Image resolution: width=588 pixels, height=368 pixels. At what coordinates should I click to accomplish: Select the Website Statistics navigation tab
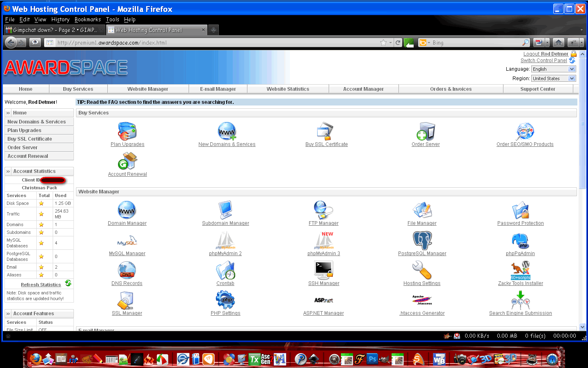[288, 89]
